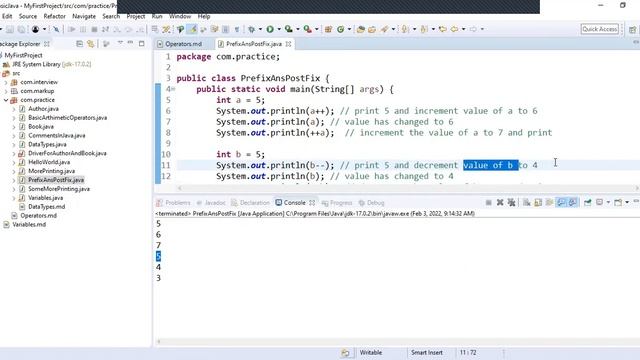Open the Help menu
The image size is (640, 360).
click(x=204, y=16)
